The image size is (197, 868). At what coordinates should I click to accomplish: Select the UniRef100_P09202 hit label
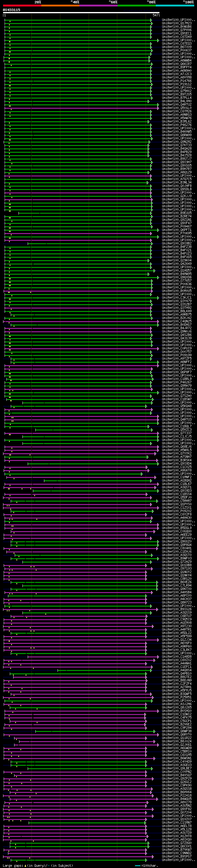pyautogui.click(x=177, y=511)
